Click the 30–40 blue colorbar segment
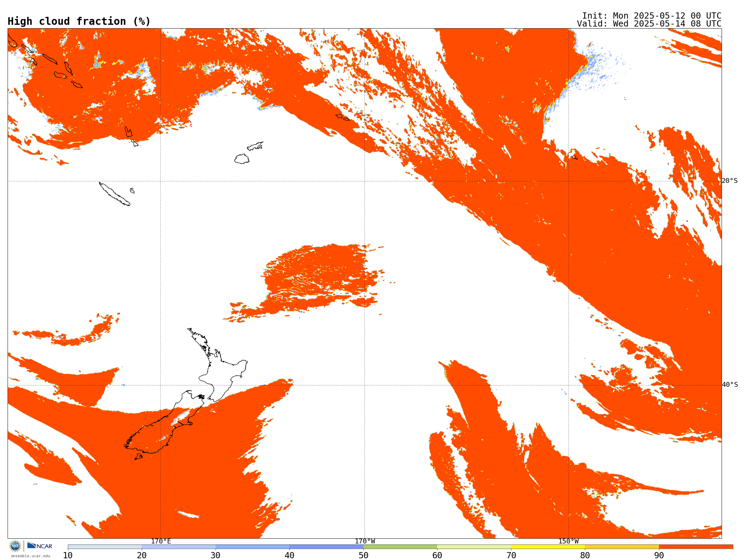The image size is (744, 560). click(x=252, y=547)
